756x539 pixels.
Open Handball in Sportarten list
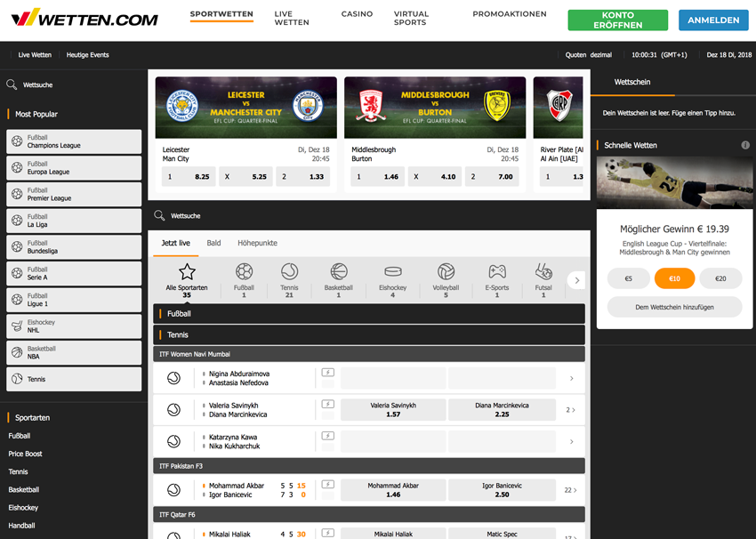click(21, 526)
